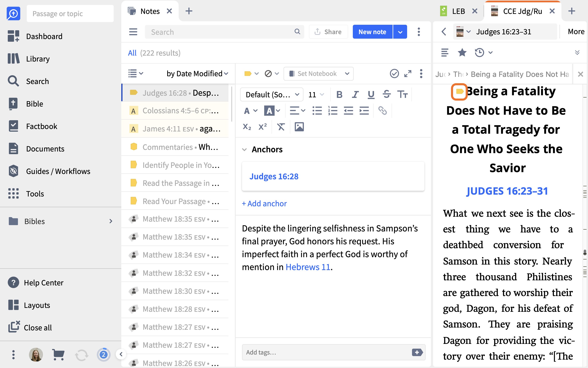Image resolution: width=588 pixels, height=368 pixels.
Task: Open the Factbook tool
Action: point(32,126)
